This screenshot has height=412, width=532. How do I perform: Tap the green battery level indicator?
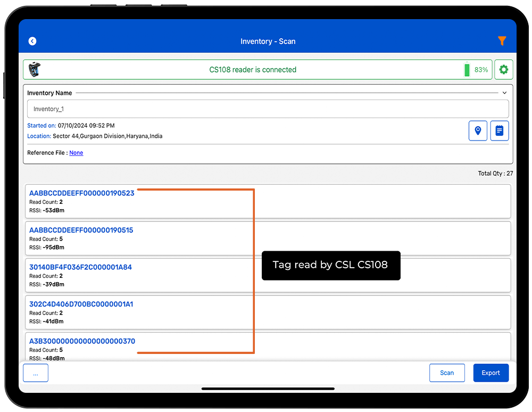(467, 70)
